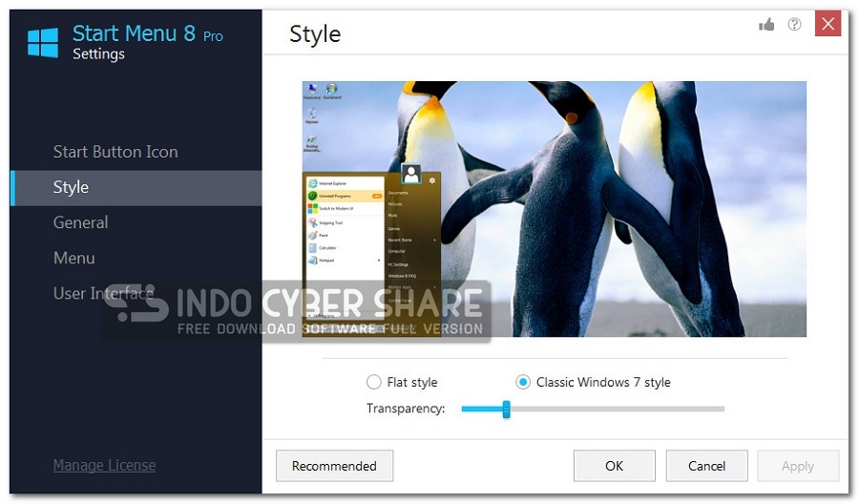Open the Start Button Icon section
Image resolution: width=859 pixels, height=504 pixels.
(115, 152)
